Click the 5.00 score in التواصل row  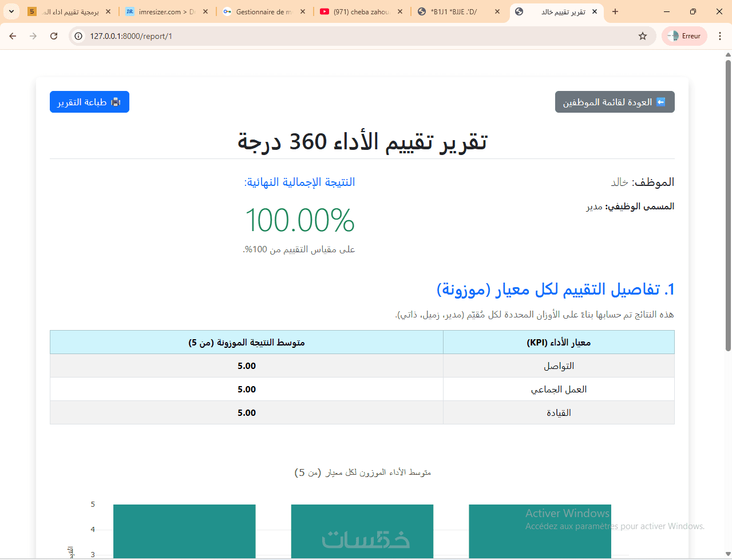(x=247, y=366)
